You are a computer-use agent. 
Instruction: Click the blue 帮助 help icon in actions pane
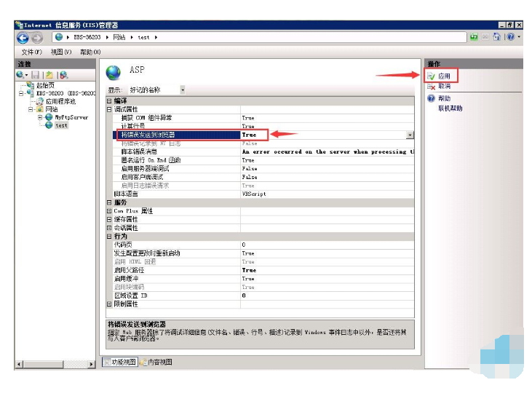click(x=431, y=98)
